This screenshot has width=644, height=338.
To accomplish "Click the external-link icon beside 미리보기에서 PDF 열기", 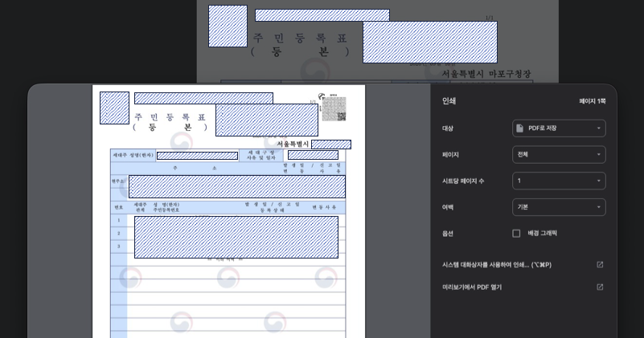I will (600, 287).
